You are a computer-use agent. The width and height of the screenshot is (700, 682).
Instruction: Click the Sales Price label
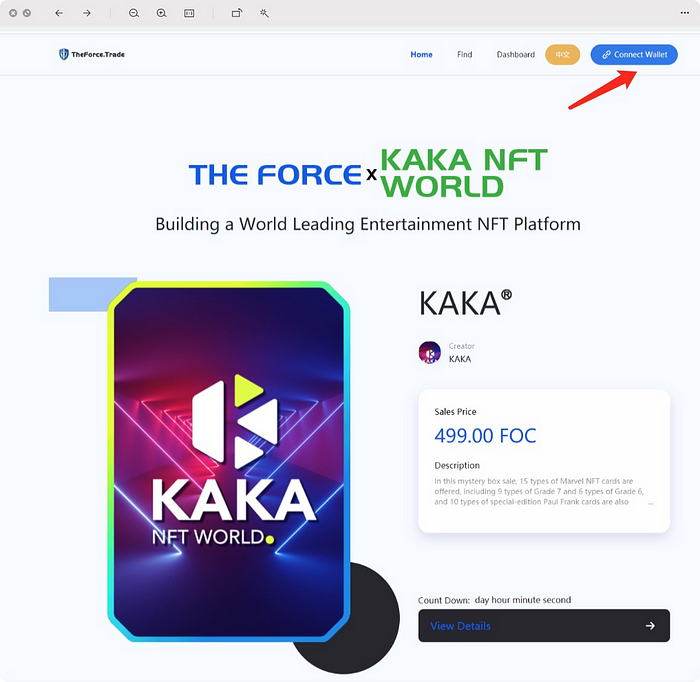point(455,412)
